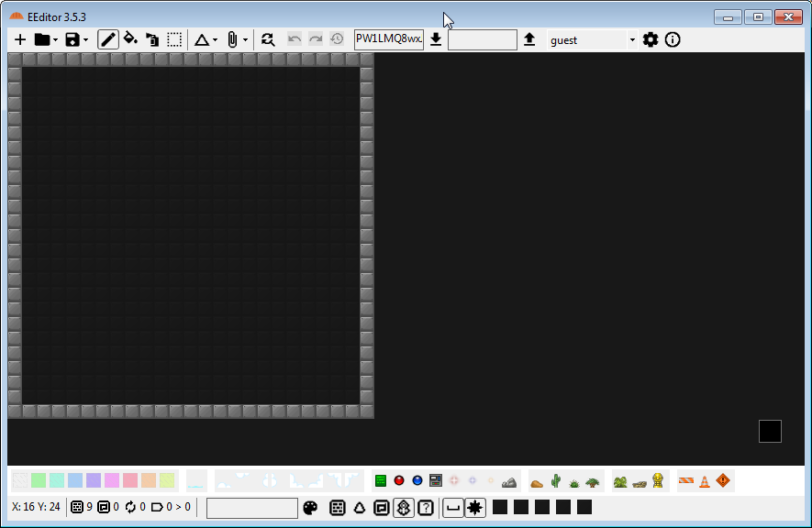The image size is (812, 528).
Task: Open the find and replace tool
Action: coord(268,39)
